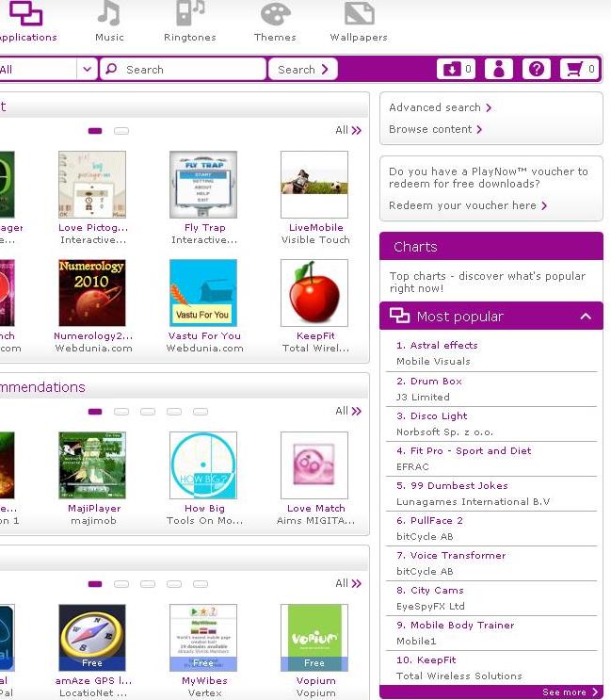
Task: Open the KeepFit red apple thumbnail
Action: click(x=314, y=293)
